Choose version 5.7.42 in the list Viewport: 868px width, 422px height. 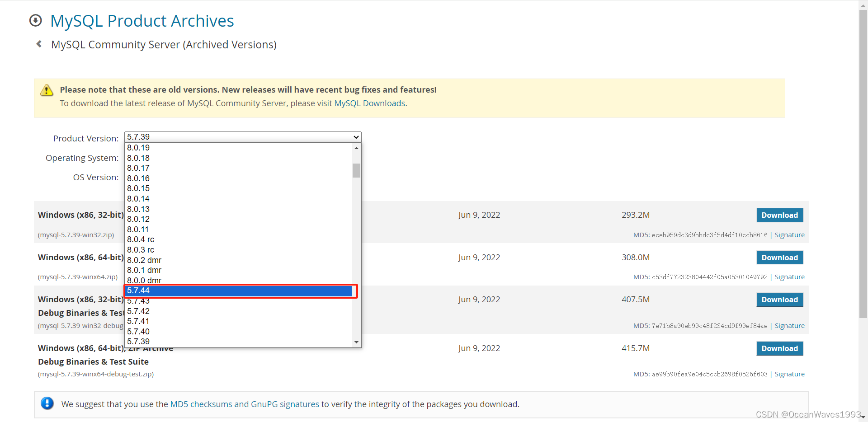pos(238,311)
